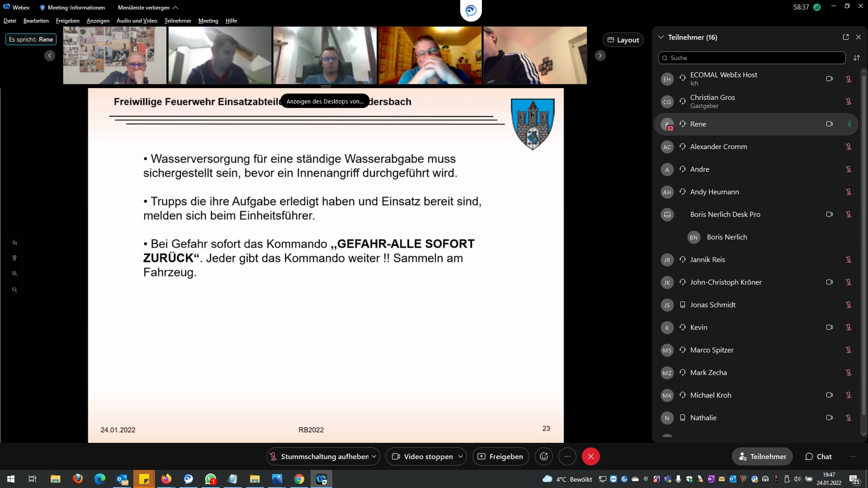Open reactions smiley button
This screenshot has width=868, height=488.
tap(544, 456)
